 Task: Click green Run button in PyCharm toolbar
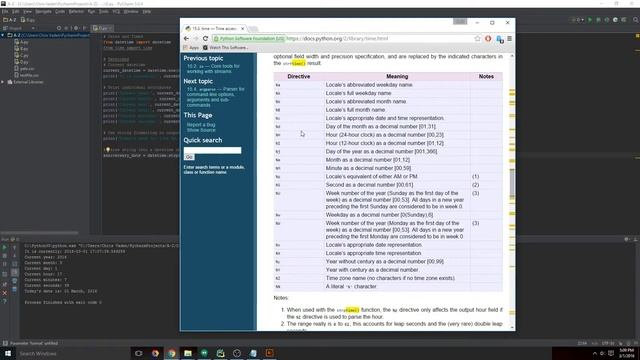point(590,20)
